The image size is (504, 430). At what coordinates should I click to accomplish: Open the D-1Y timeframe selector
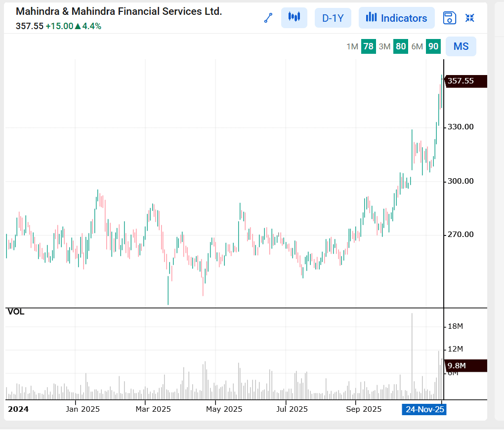coord(333,18)
